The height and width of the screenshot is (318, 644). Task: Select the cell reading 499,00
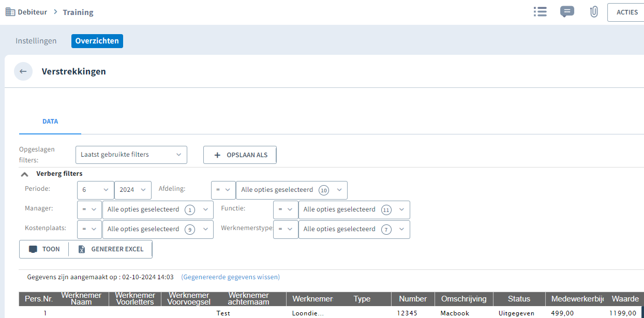tap(562, 313)
